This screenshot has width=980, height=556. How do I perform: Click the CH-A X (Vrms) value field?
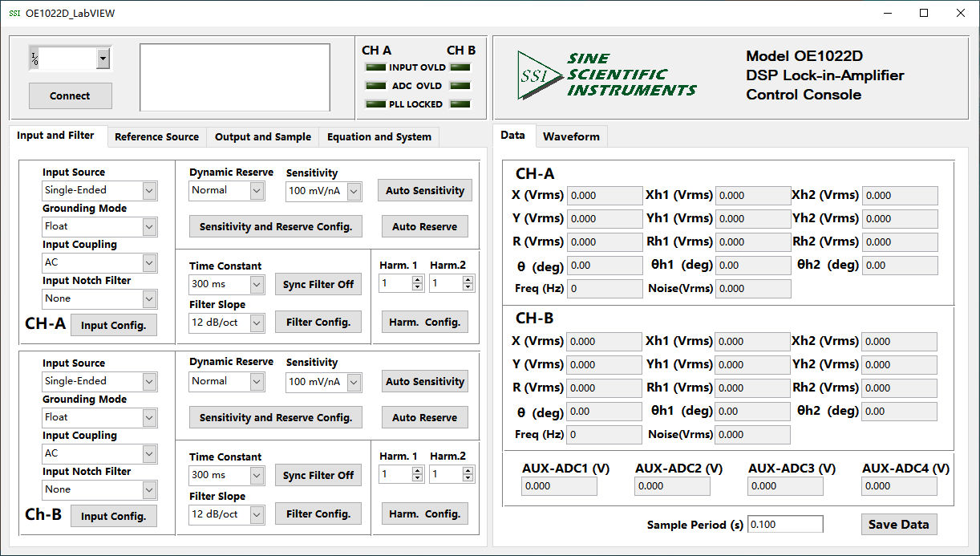(605, 195)
